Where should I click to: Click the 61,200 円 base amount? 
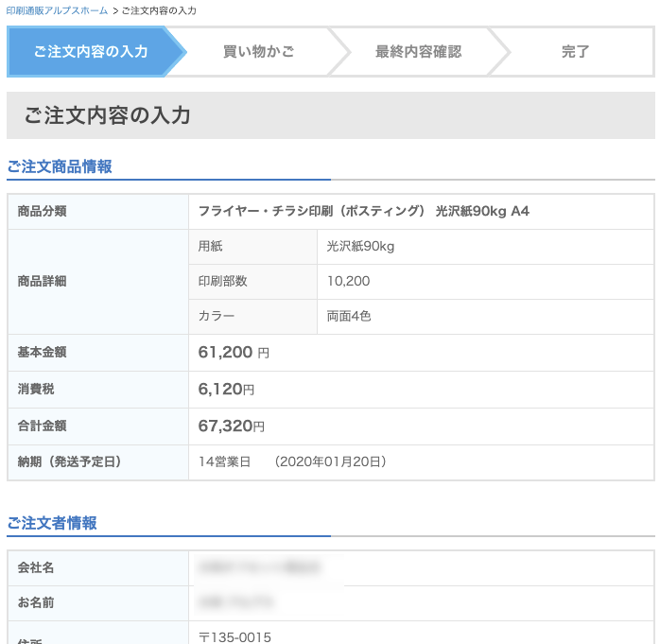pyautogui.click(x=234, y=353)
